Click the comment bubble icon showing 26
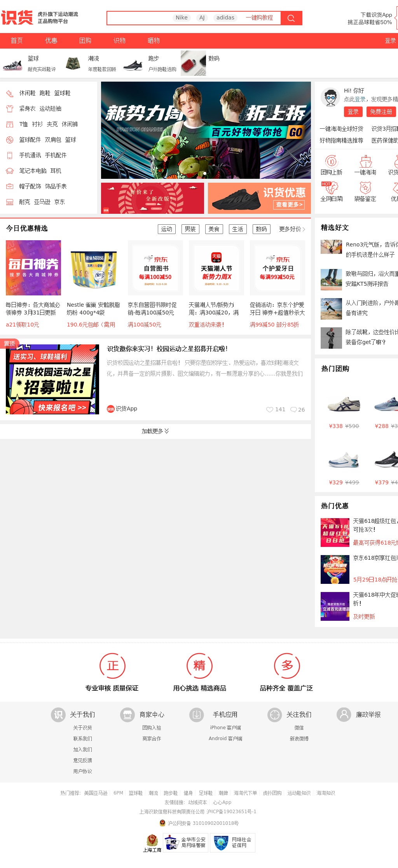Screen dimensions: 398x868 294,409
